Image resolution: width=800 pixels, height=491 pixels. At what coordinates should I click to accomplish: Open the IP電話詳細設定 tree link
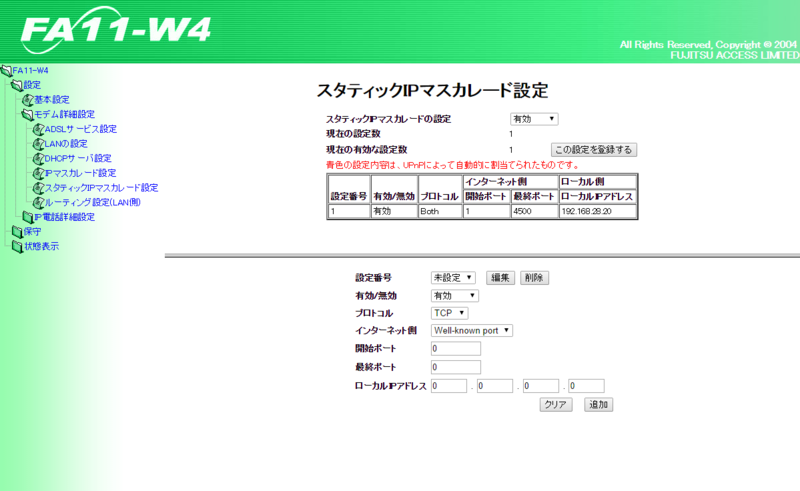pos(65,217)
